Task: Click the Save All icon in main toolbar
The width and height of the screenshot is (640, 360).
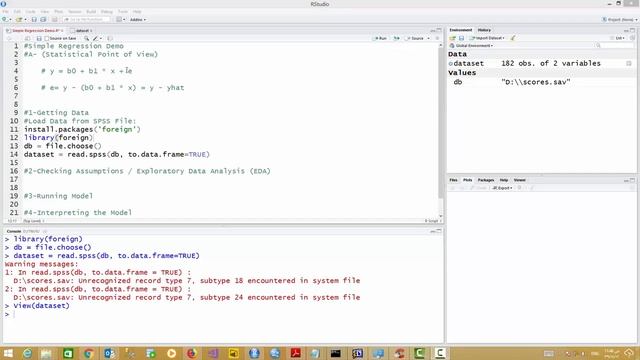Action: 43,20
